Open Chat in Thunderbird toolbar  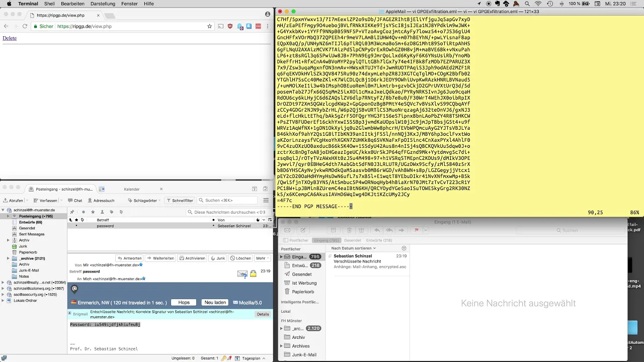(x=75, y=200)
